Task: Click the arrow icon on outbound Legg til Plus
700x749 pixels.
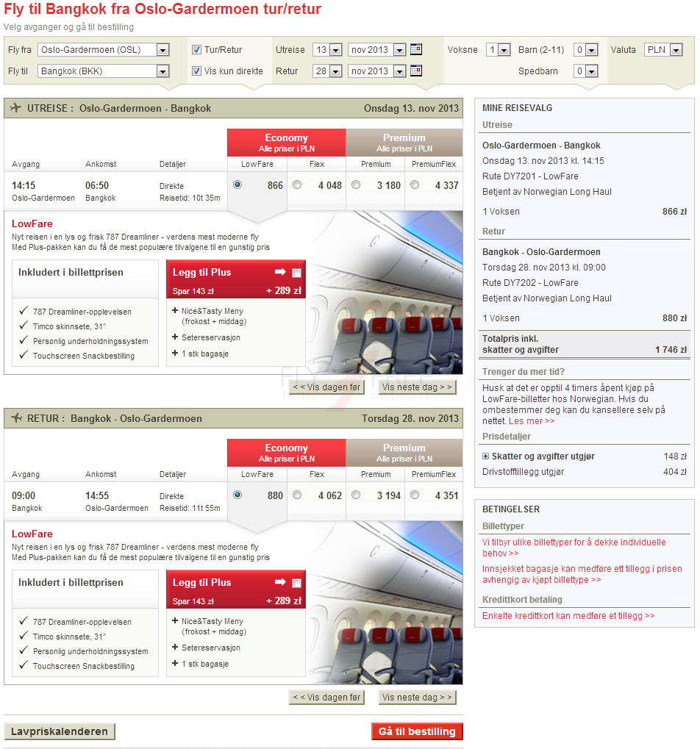Action: click(x=280, y=272)
